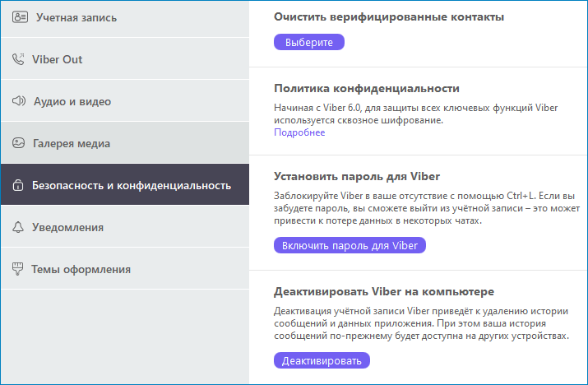Open the Viber Out settings section
588x385 pixels.
coord(125,59)
